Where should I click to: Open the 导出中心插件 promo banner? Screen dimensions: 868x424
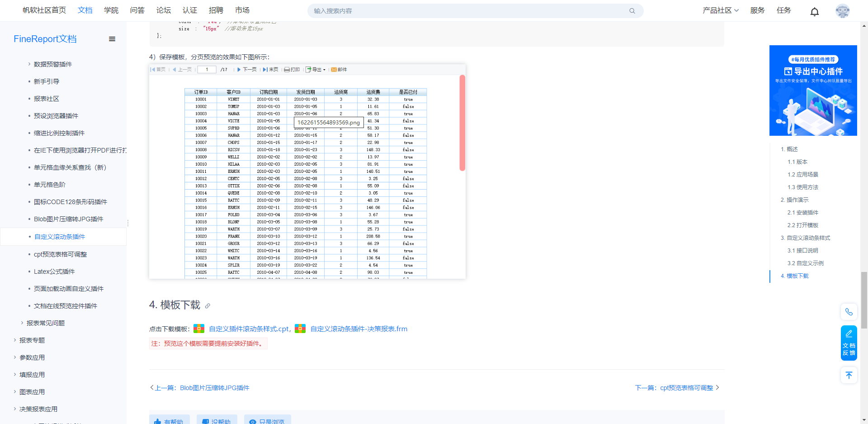813,91
